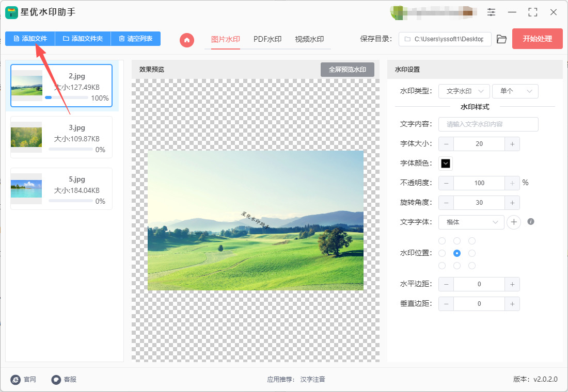
Task: Select the bottom-right watermark position radio
Action: tap(471, 266)
